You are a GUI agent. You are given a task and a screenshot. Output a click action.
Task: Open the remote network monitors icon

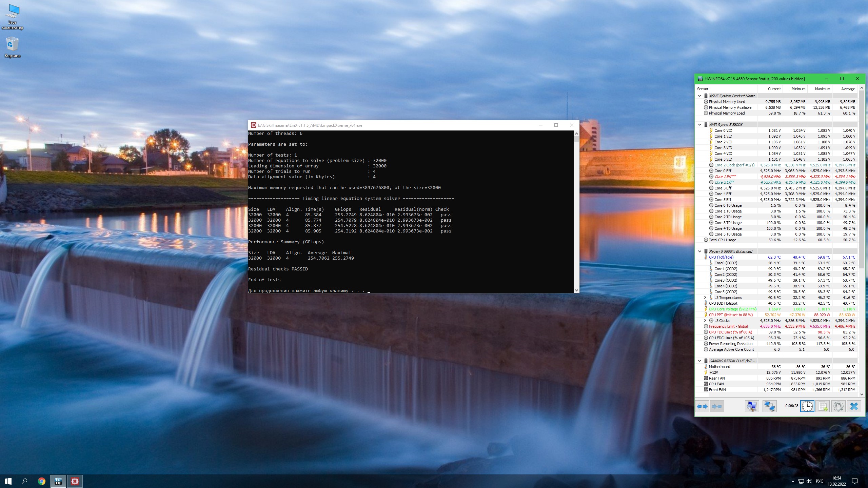pos(769,406)
